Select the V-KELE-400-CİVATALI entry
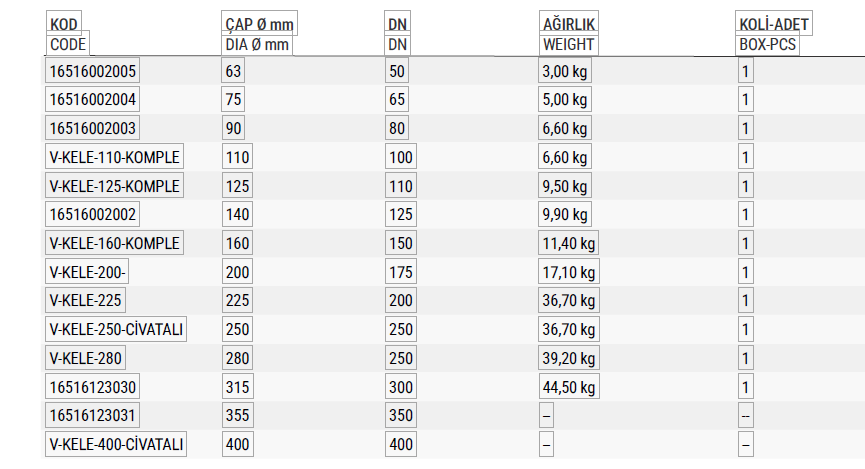 (x=116, y=444)
